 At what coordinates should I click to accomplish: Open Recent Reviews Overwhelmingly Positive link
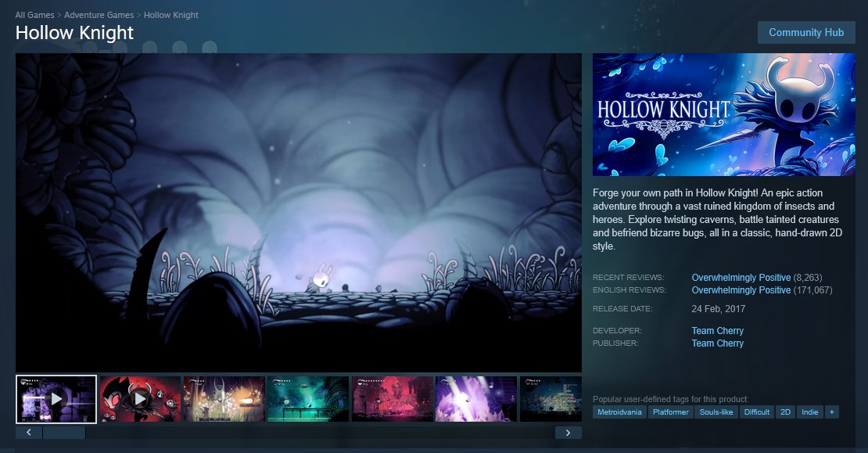[x=741, y=278]
